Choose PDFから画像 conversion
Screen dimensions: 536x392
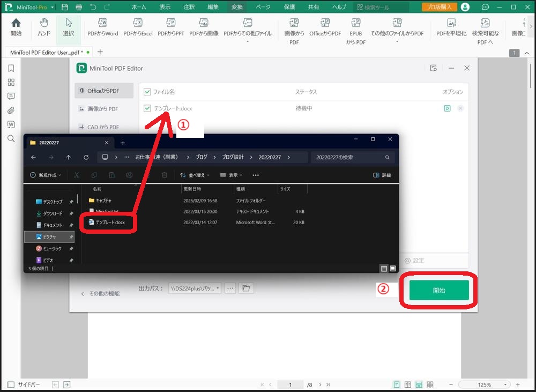204,27
